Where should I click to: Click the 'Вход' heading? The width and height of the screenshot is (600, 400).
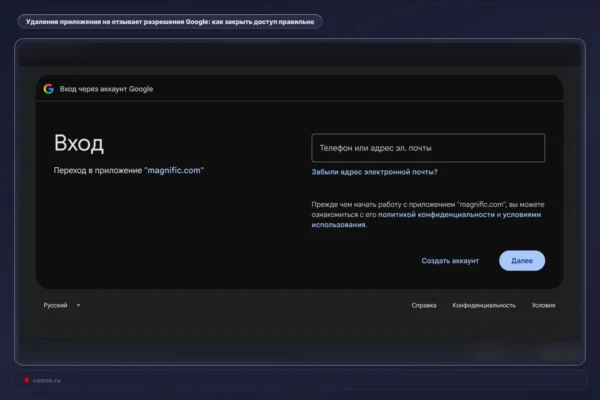tap(79, 143)
